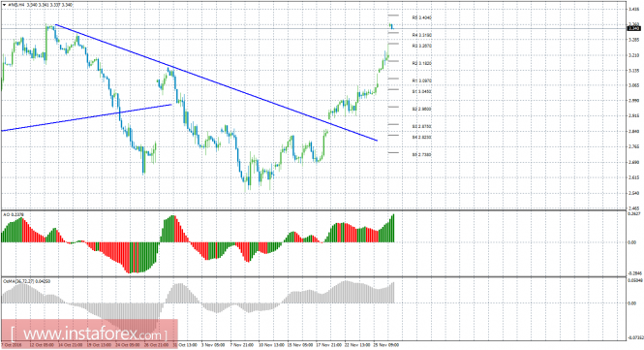Click the current price label on axis
This screenshot has width=644, height=350.
coord(634,28)
